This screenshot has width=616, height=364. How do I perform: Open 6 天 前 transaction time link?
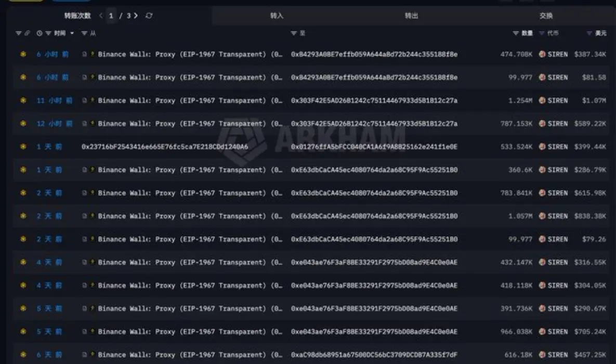49,355
